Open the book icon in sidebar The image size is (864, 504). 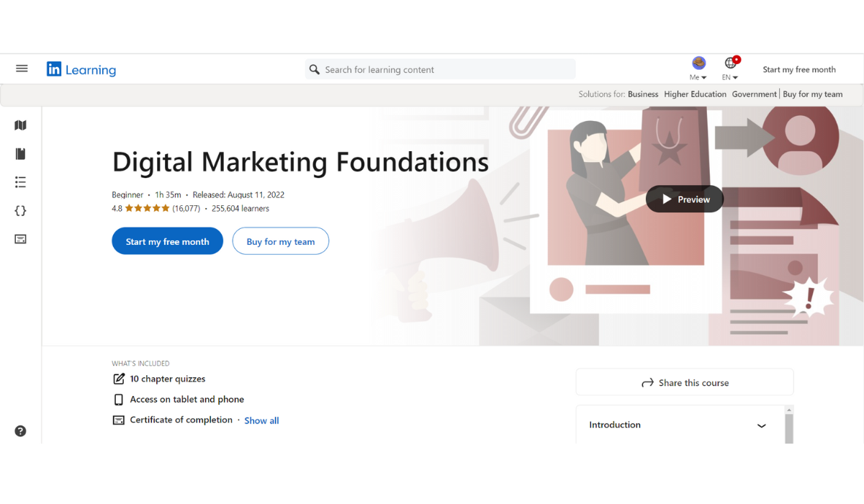tap(20, 153)
